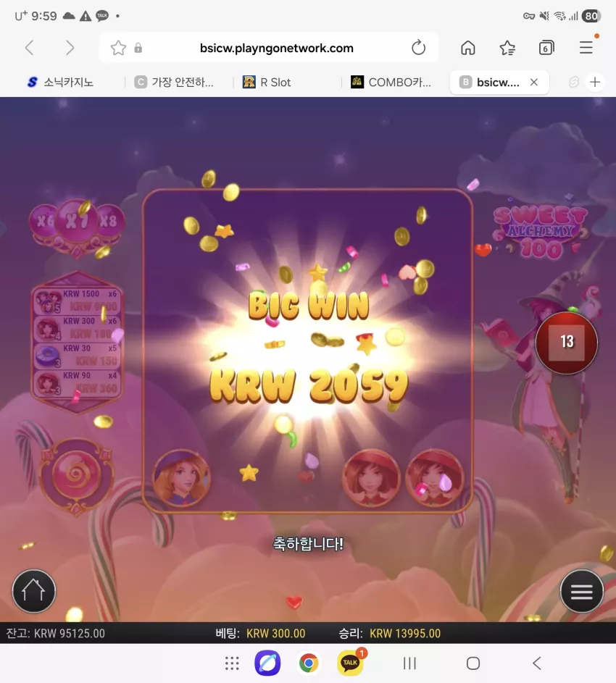Viewport: 616px width, 683px height.
Task: Tap the blonde witch symbol in grid
Action: click(x=181, y=478)
